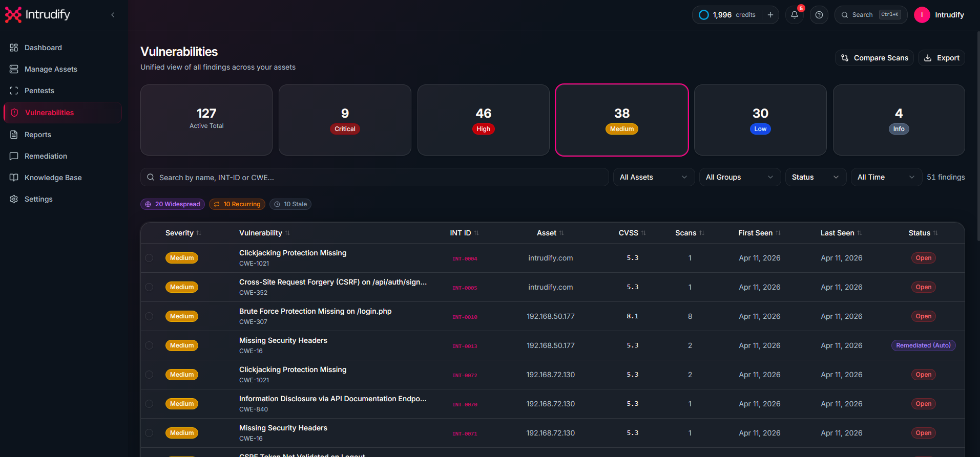Sort by Asset column arrows

(561, 233)
